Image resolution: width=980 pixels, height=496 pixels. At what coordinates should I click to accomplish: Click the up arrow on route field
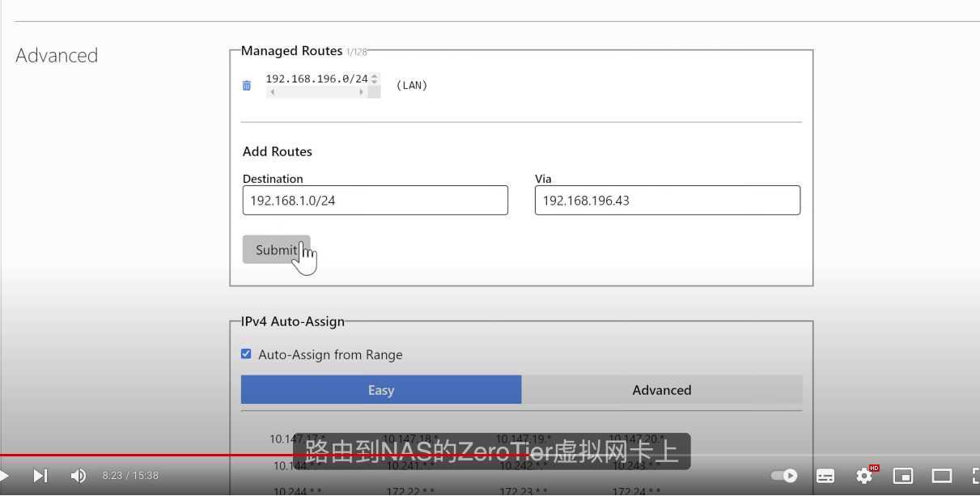pyautogui.click(x=374, y=76)
